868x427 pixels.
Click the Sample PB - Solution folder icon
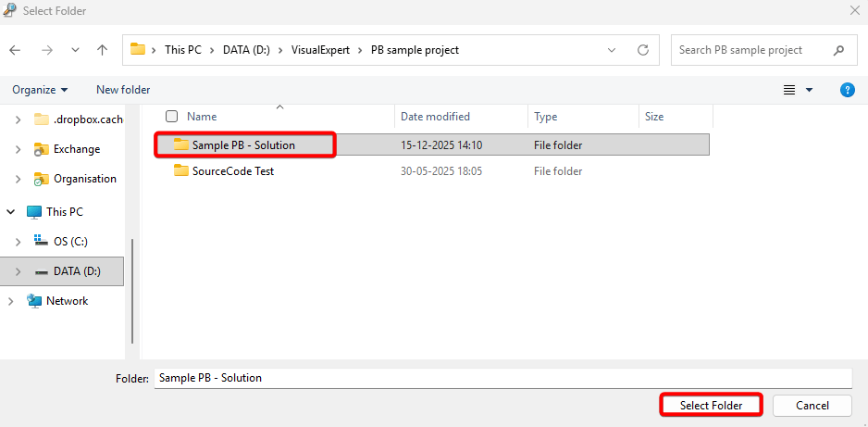181,144
